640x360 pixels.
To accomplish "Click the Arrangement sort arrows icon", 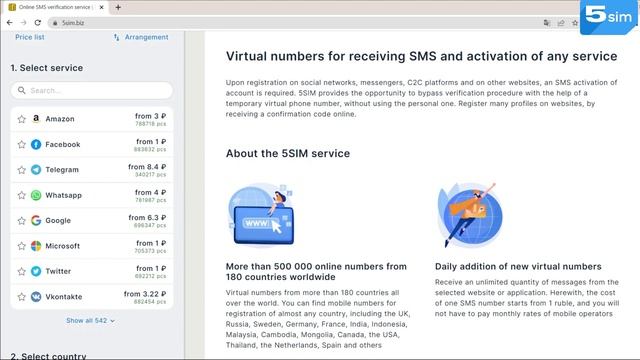I will pyautogui.click(x=116, y=37).
